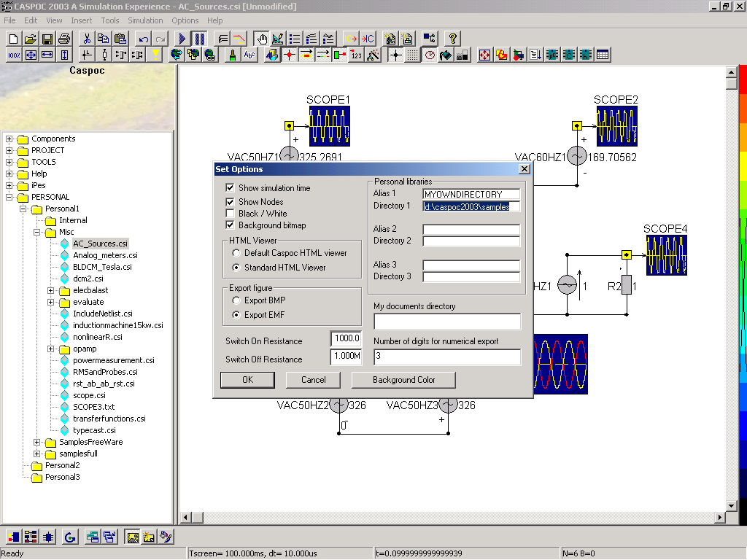Click the vertical scrollbar down arrow
747x560 pixels.
(732, 506)
